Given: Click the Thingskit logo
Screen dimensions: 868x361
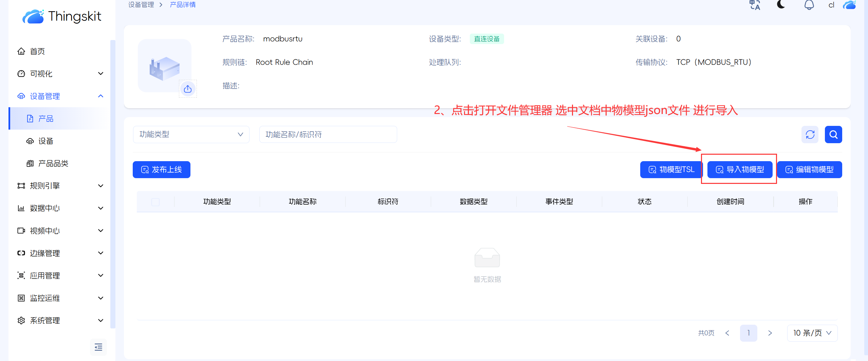Looking at the screenshot, I should [x=62, y=16].
